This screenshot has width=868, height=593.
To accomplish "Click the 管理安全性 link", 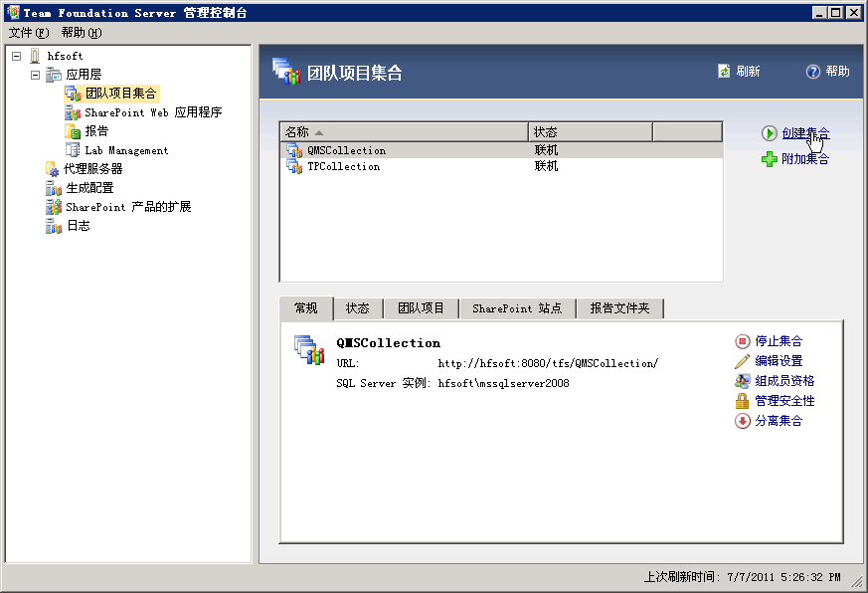I will [x=784, y=401].
